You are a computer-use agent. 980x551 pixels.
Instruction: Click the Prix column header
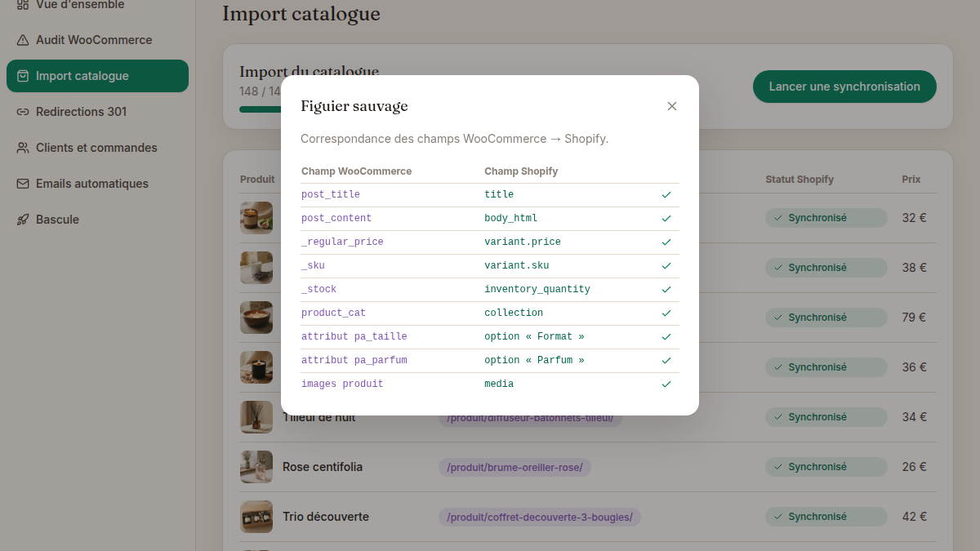tap(911, 180)
